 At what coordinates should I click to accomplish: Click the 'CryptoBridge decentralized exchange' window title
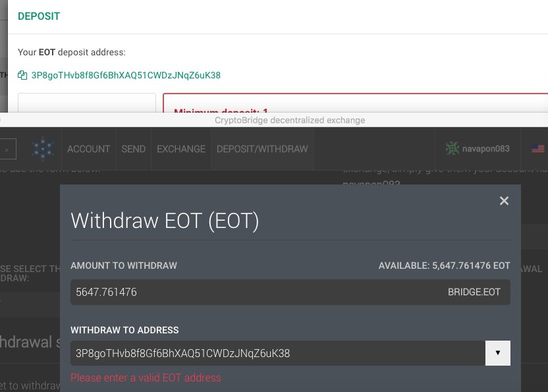pyautogui.click(x=290, y=121)
